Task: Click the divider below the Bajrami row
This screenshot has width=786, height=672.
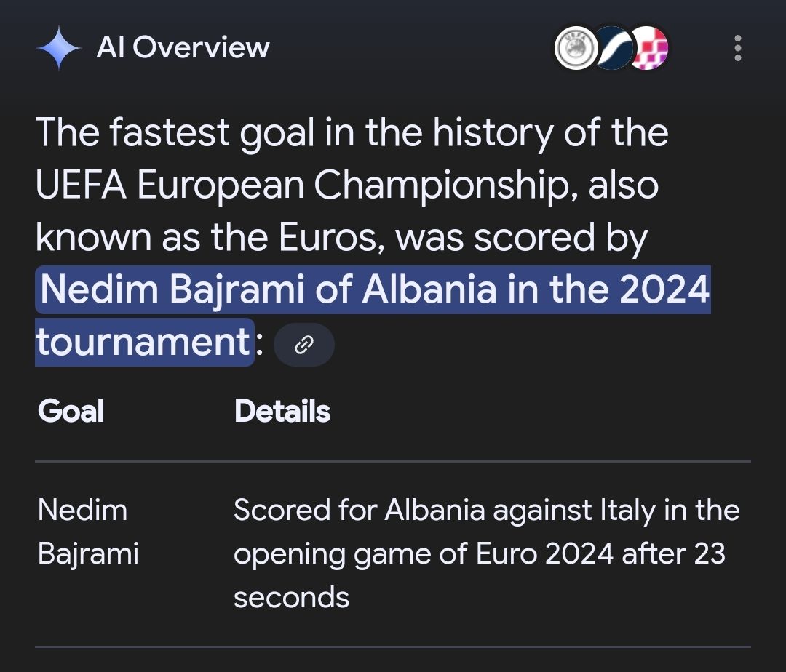Action: tap(393, 647)
